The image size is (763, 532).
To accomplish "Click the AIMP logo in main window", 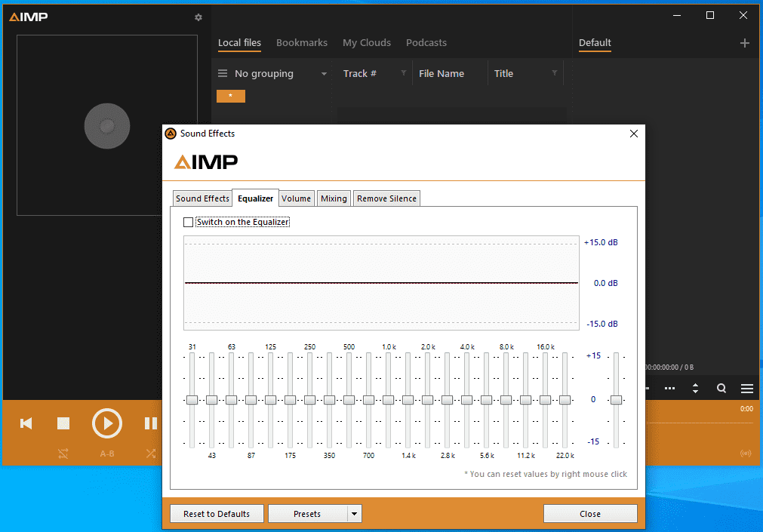I will click(x=29, y=17).
